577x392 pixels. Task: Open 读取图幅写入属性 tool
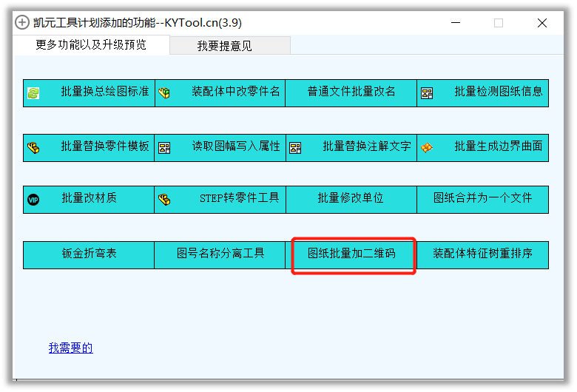[x=220, y=148]
